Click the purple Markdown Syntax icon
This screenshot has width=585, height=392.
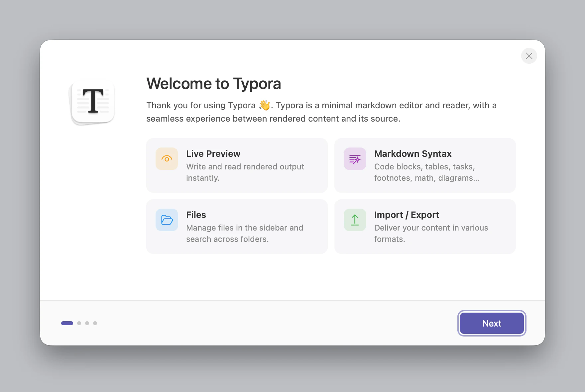click(x=355, y=159)
